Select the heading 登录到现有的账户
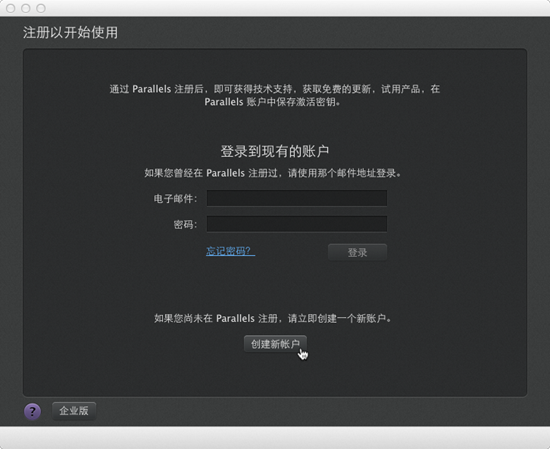Screen dimensions: 550x449 (275, 151)
